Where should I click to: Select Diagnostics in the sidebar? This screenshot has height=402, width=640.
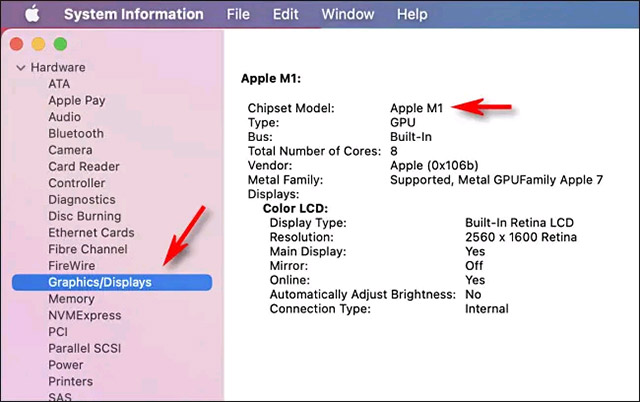click(82, 200)
